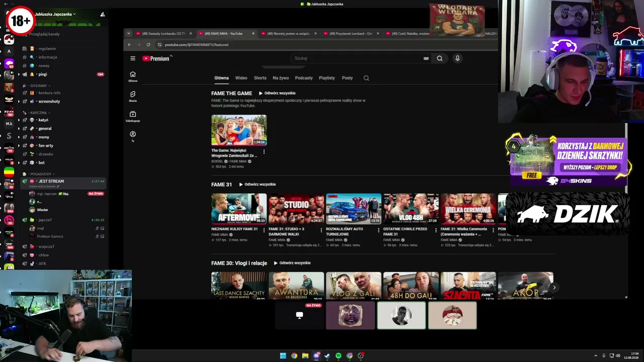Select the Podcasty channel tab
Image resolution: width=644 pixels, height=362 pixels.
(x=304, y=78)
